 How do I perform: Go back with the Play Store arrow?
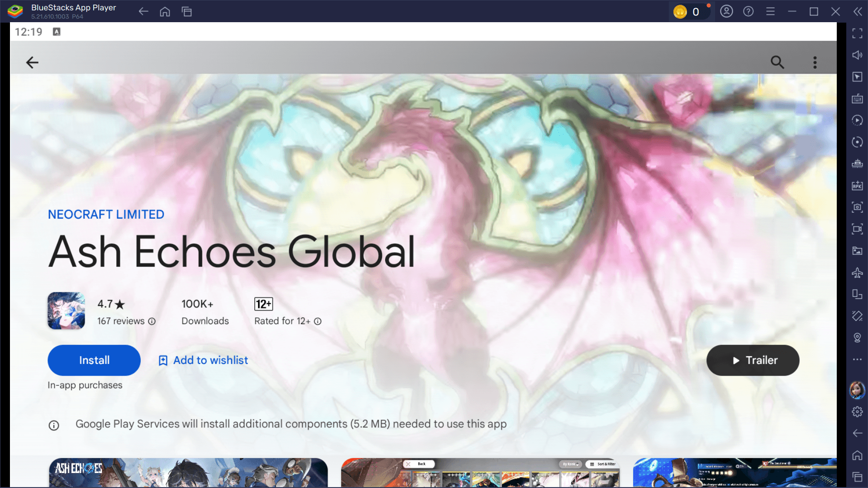(x=32, y=62)
